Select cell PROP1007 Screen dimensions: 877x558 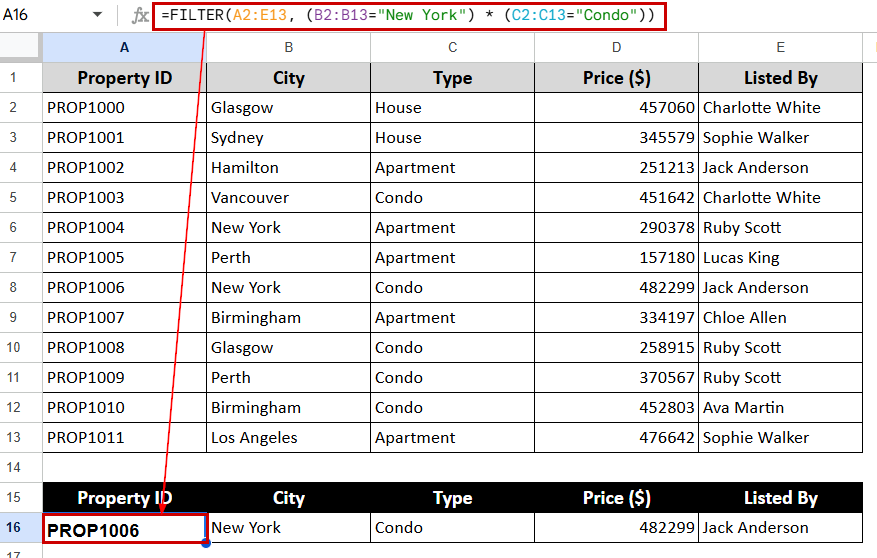point(124,318)
